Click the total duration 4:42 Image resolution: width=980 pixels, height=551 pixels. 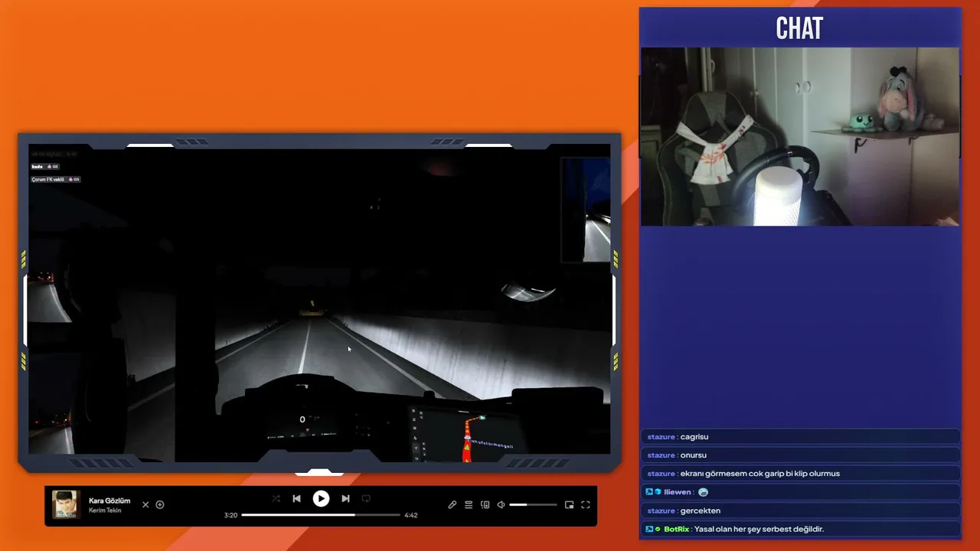coord(411,515)
